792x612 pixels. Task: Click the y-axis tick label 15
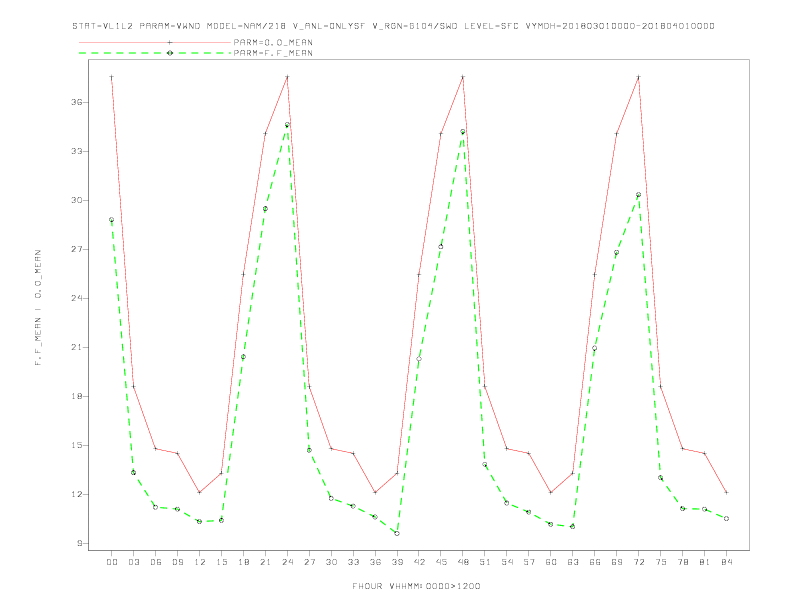(x=77, y=445)
